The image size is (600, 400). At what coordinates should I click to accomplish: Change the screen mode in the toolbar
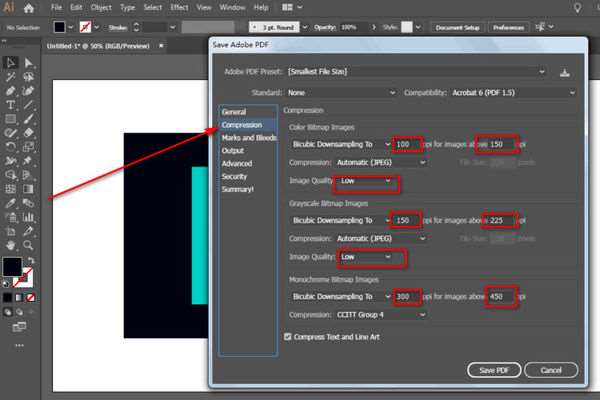(x=19, y=327)
